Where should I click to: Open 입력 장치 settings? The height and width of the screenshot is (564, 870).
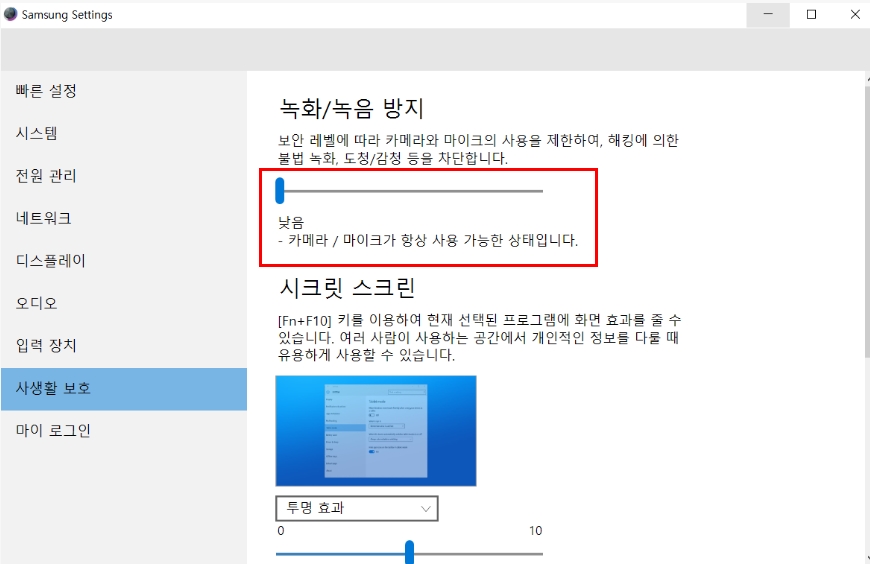click(x=124, y=345)
